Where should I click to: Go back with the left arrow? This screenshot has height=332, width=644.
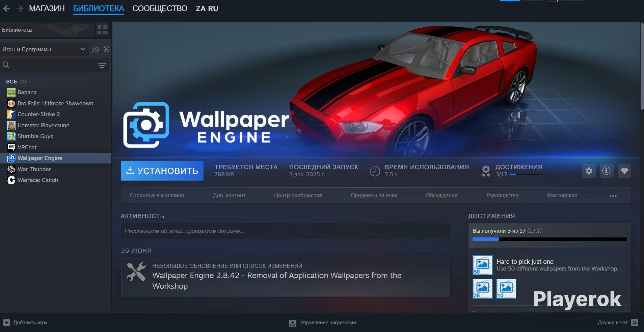click(x=6, y=8)
